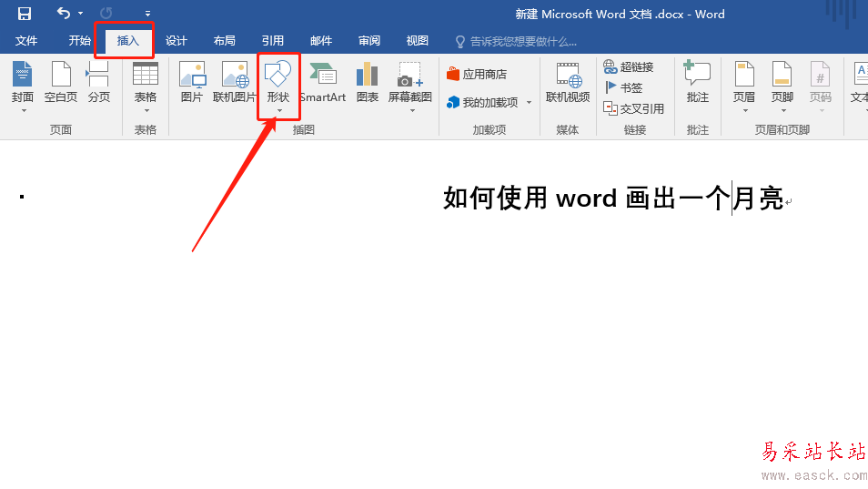Open the 表格 table dropdown
The image size is (868, 489).
tap(145, 87)
